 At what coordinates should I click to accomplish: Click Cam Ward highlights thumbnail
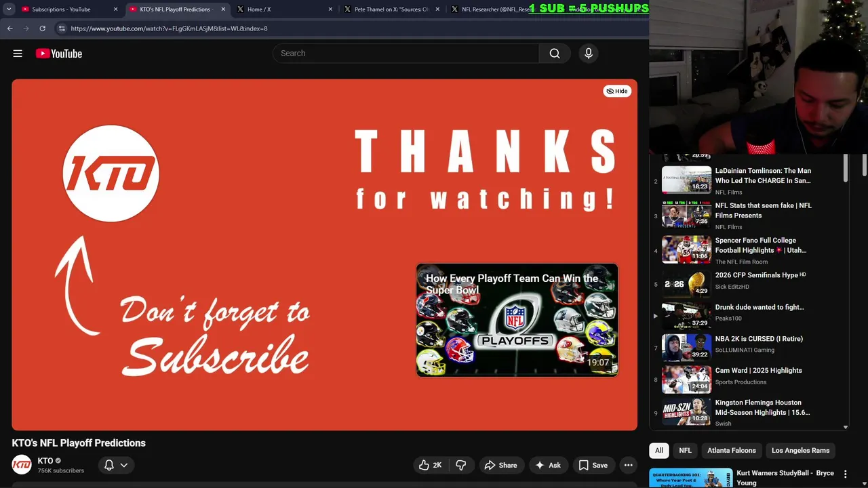tap(686, 380)
